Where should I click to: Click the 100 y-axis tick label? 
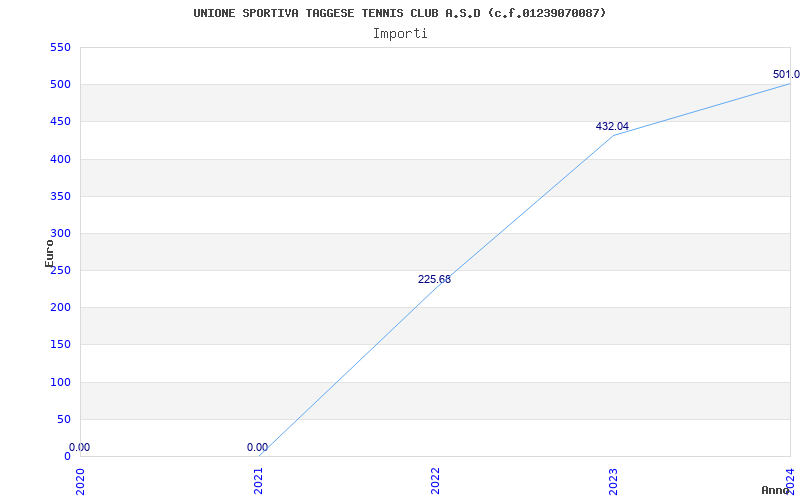(60, 382)
